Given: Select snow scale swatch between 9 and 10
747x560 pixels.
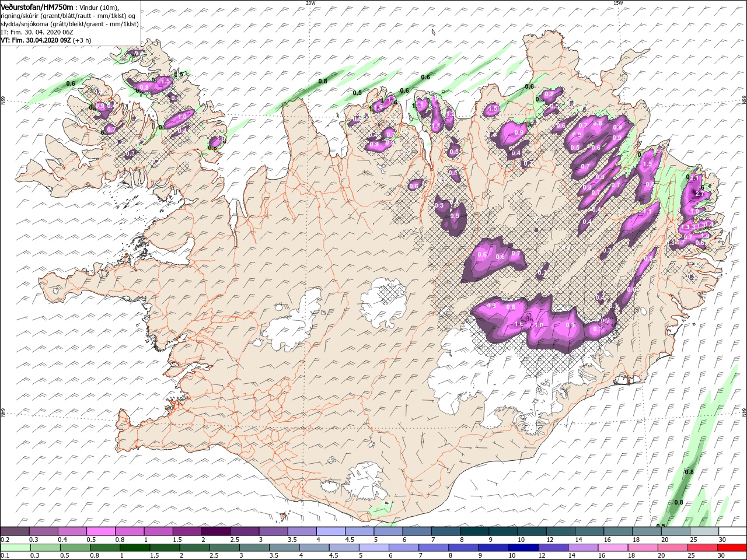Looking at the screenshot, I should click(502, 531).
